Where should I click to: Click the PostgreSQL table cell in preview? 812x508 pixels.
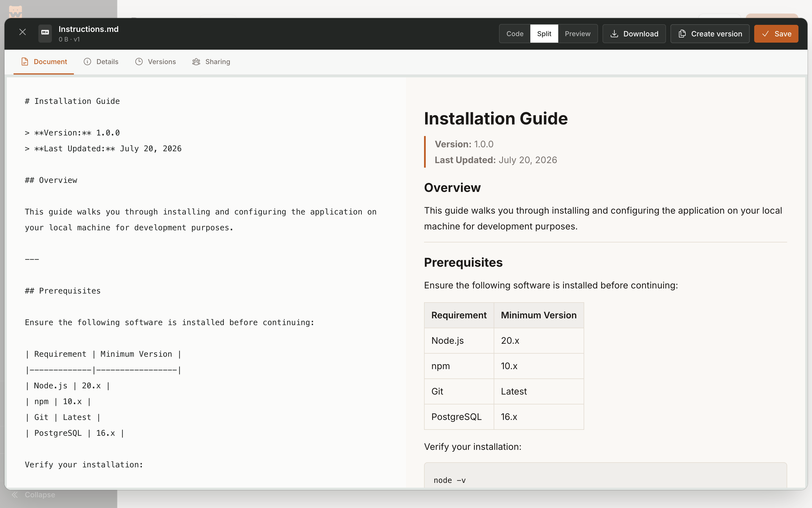pyautogui.click(x=459, y=417)
